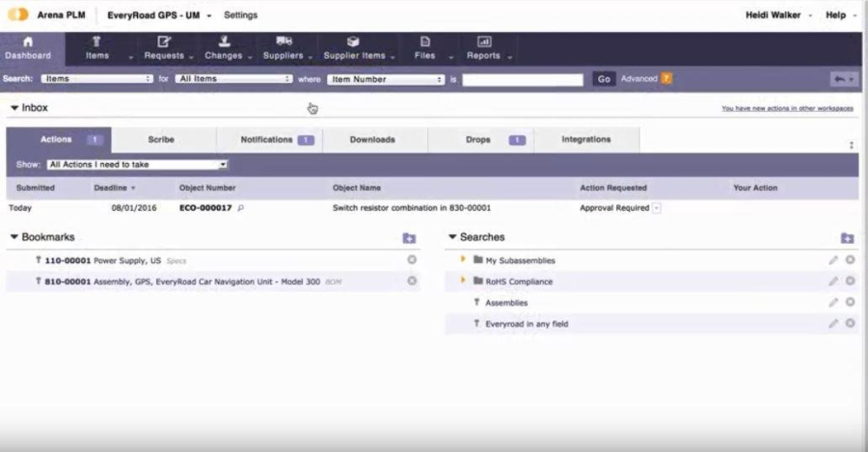The image size is (868, 452).
Task: Open the Items menu arrow
Action: click(x=131, y=57)
